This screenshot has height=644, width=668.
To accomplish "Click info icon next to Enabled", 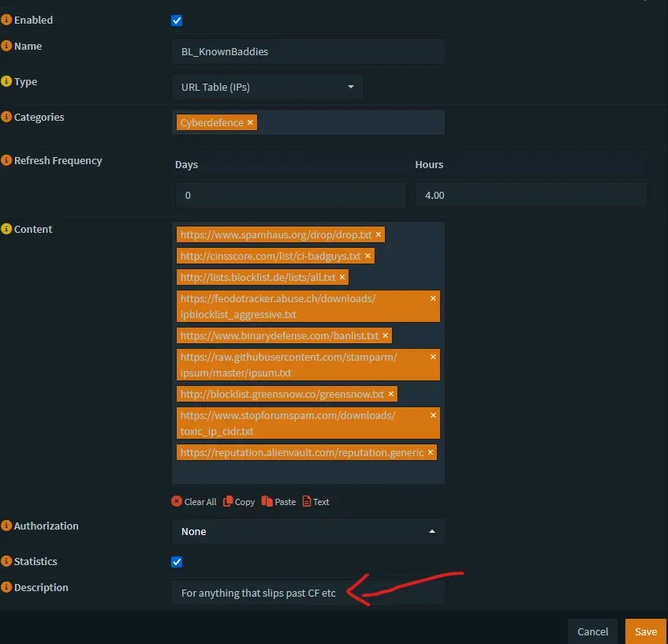I will tap(6, 20).
